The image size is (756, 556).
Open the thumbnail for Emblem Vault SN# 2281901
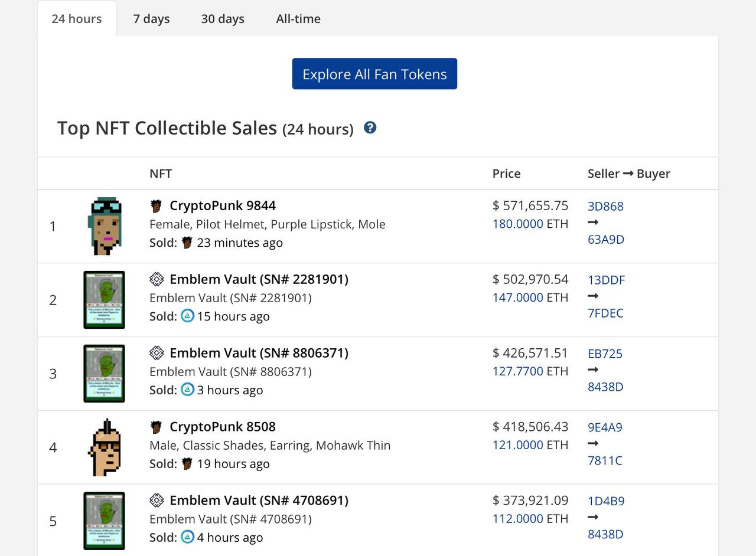point(104,300)
